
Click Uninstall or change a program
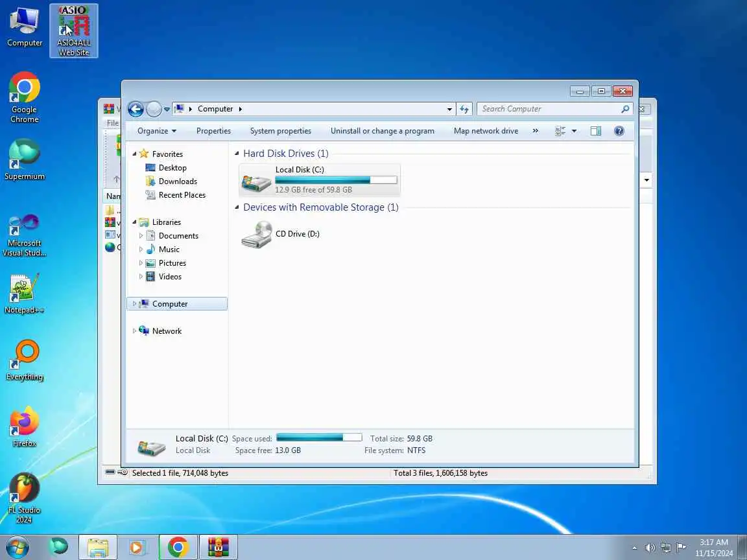click(383, 131)
